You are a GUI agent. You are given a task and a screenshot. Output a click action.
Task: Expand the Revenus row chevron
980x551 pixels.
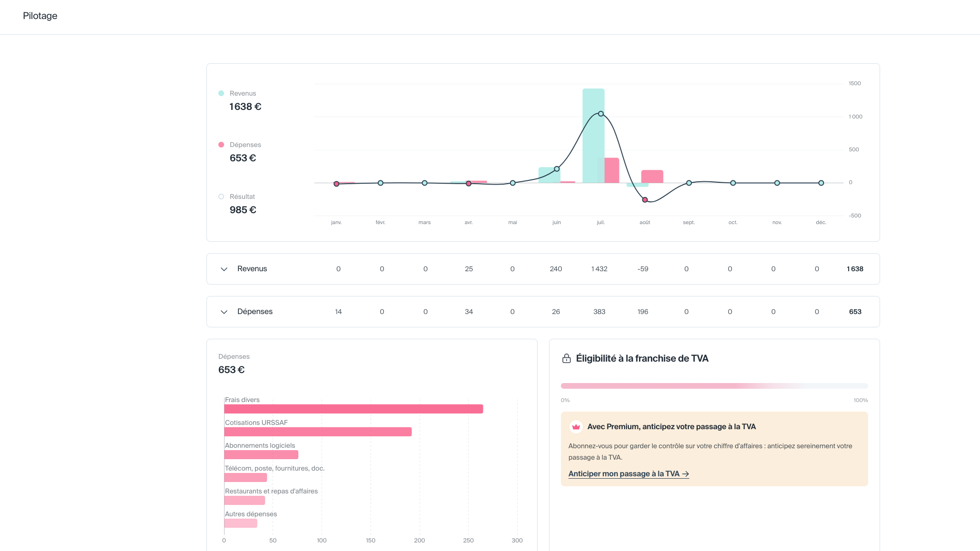click(224, 269)
